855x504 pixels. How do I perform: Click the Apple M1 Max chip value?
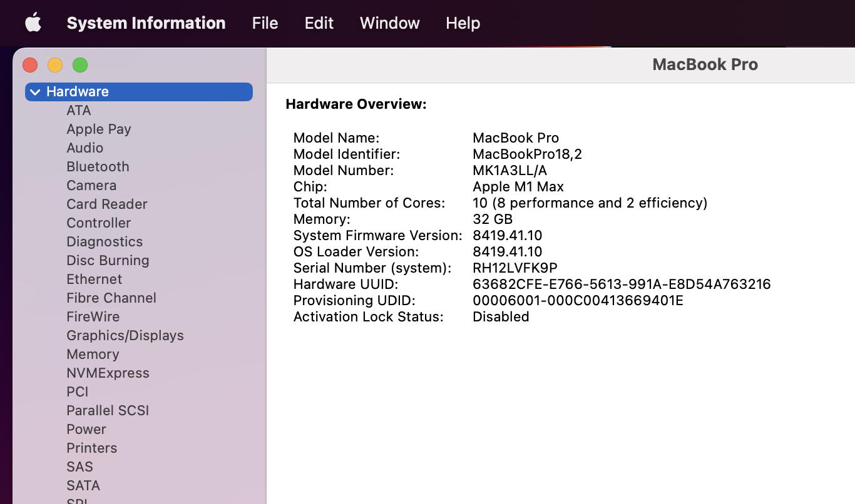click(x=518, y=186)
